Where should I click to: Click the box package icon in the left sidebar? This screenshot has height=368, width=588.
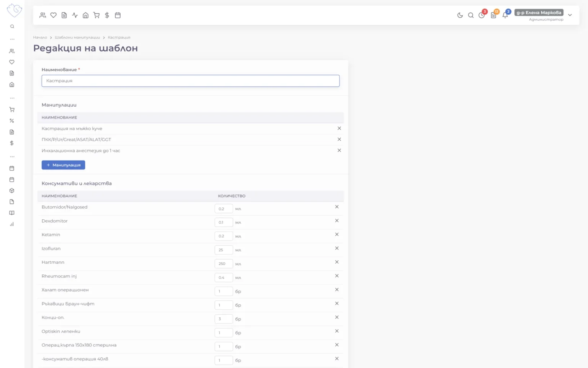12,191
